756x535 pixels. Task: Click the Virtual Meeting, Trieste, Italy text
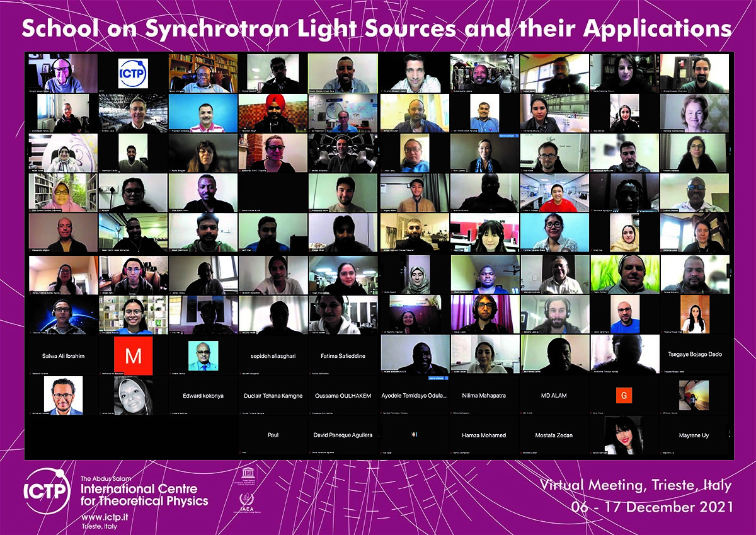tap(636, 486)
